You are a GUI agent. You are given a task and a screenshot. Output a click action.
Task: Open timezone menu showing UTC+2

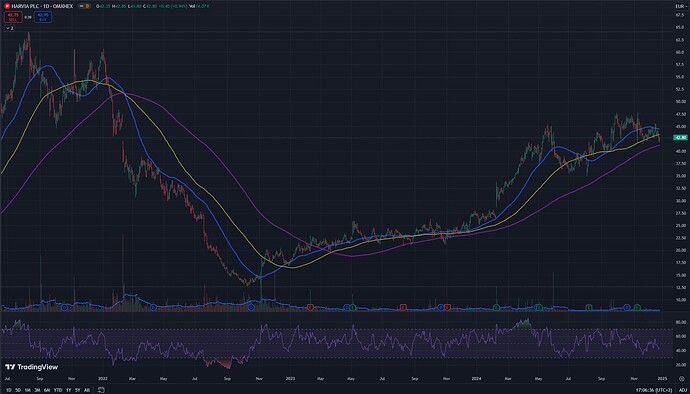click(x=654, y=390)
